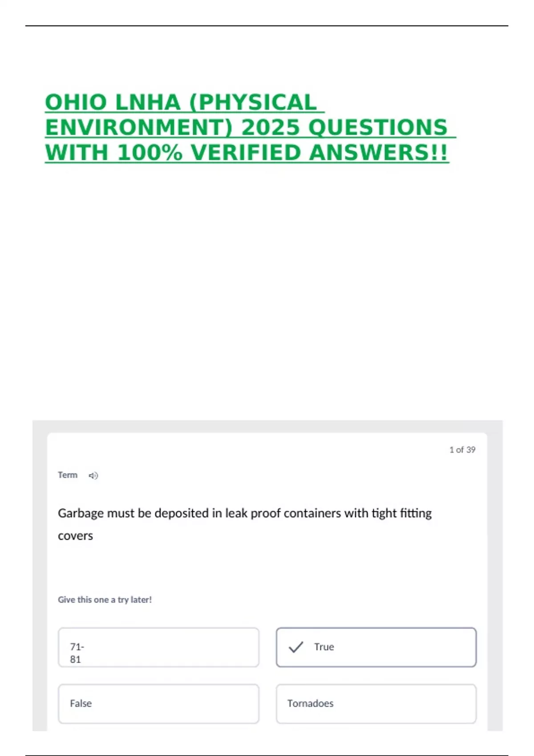Click the Garbage must be deposited question text
Screen dimensions: 534x756
point(245,524)
